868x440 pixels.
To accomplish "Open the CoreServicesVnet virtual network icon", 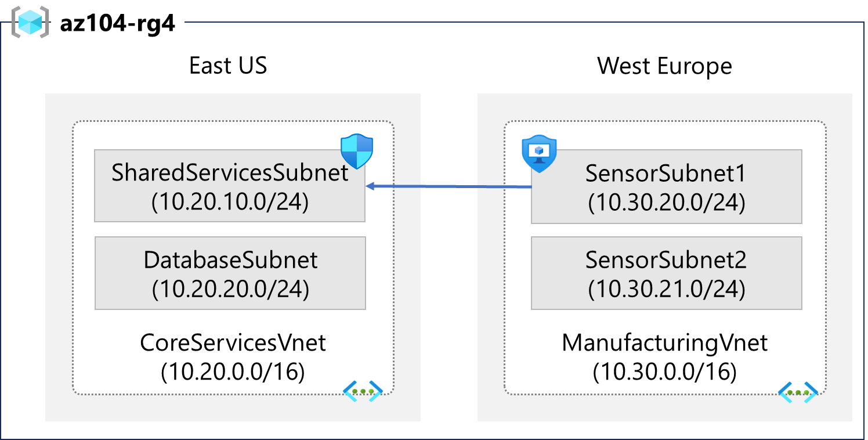I will 363,392.
